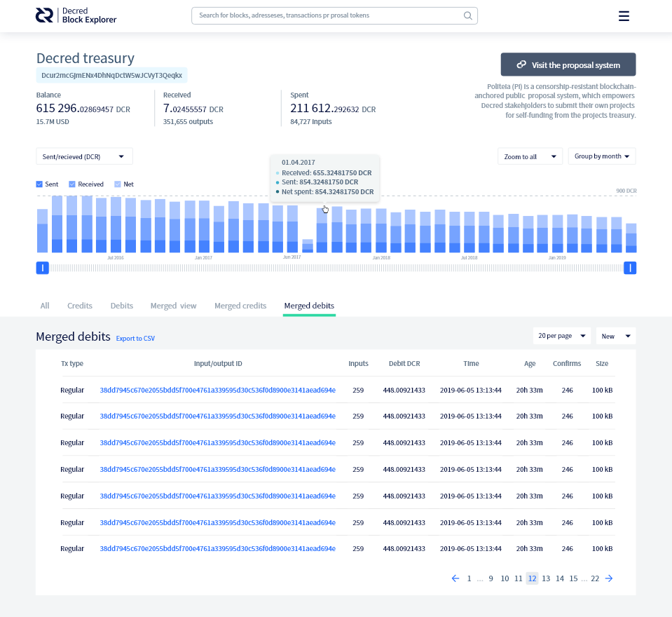Click the 84,727 inputs text
672x617 pixels.
tap(311, 122)
